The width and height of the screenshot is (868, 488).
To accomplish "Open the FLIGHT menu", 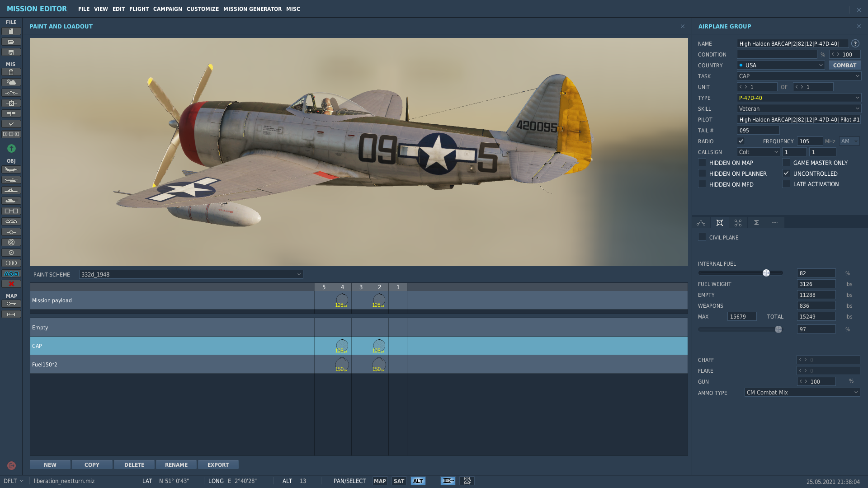I will pyautogui.click(x=139, y=9).
